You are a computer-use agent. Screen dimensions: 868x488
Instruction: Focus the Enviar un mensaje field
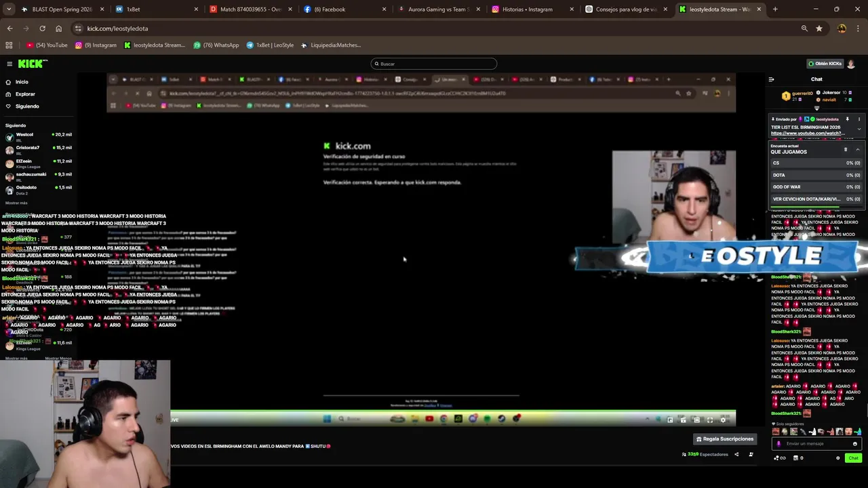pyautogui.click(x=816, y=443)
